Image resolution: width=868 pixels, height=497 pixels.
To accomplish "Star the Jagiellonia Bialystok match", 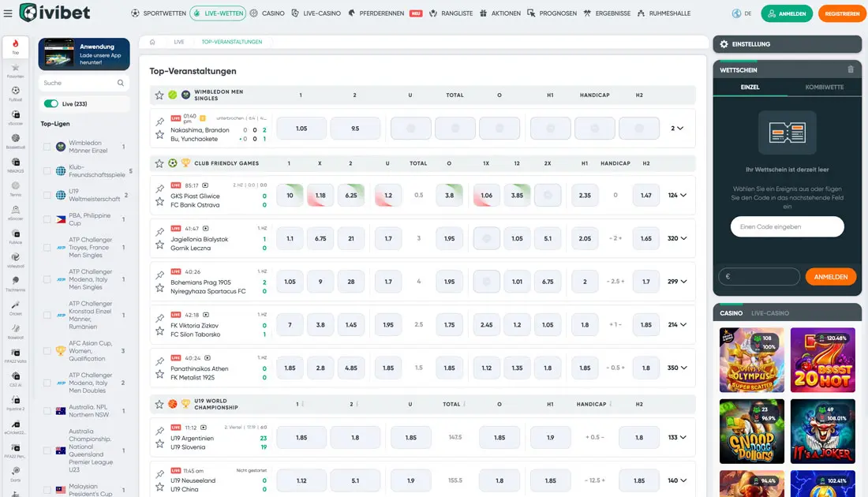I will [x=160, y=245].
